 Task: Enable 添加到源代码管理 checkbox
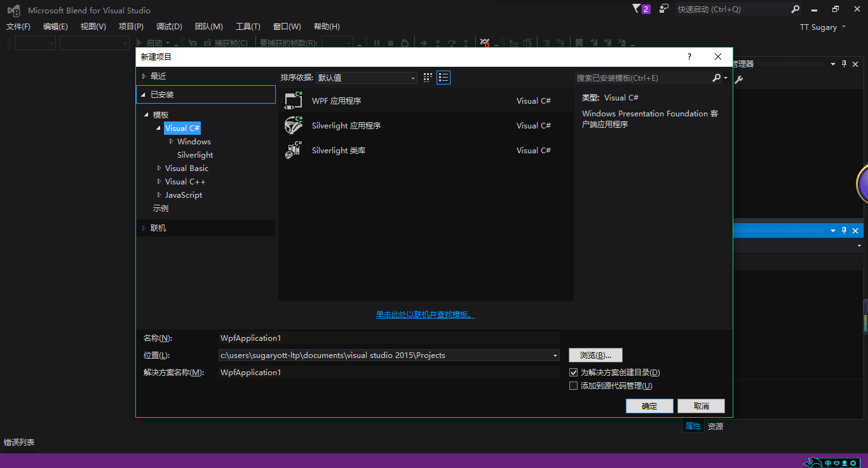pyautogui.click(x=573, y=385)
